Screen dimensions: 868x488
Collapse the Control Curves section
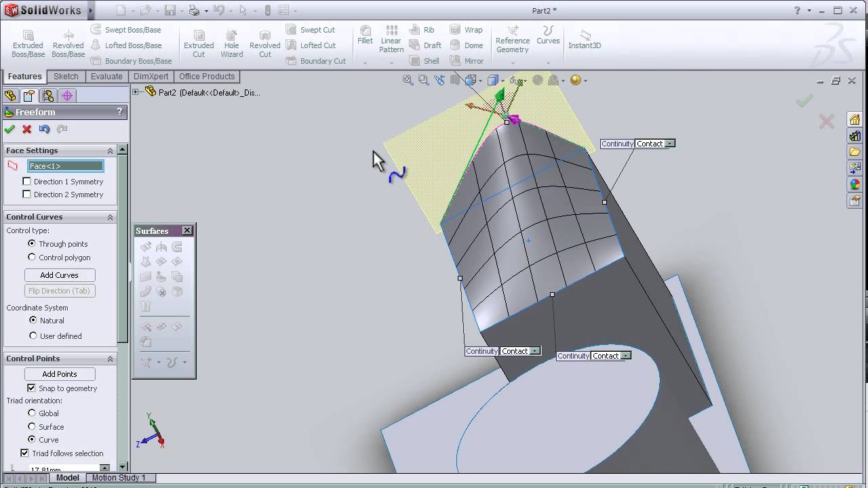click(x=110, y=217)
